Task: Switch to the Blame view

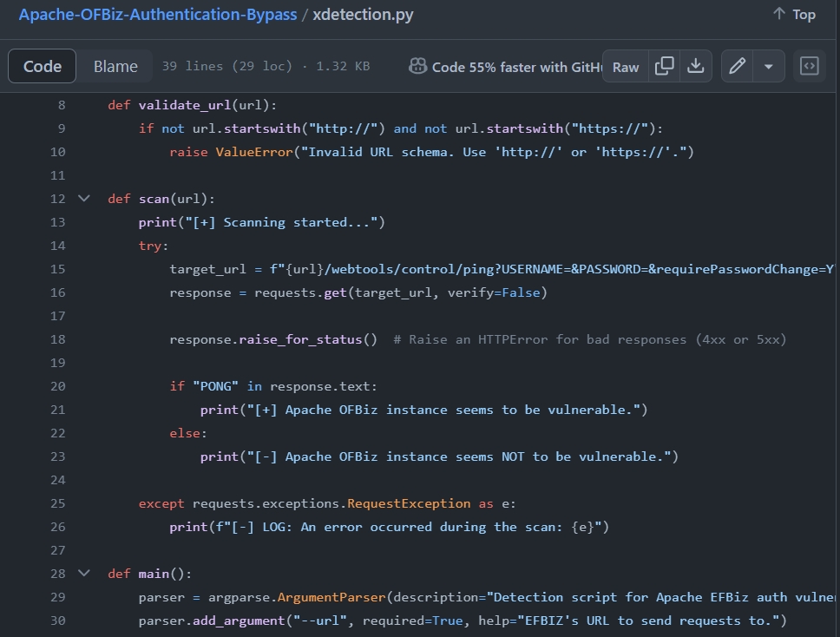Action: point(115,67)
